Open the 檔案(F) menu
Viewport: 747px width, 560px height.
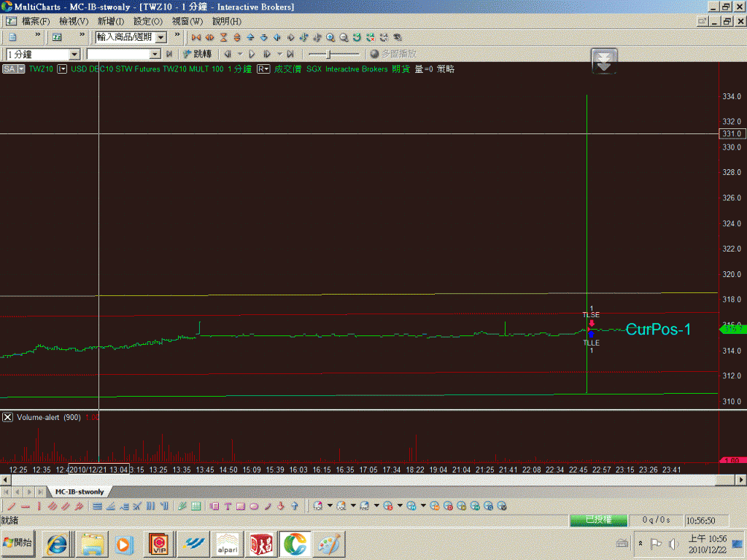pos(36,21)
